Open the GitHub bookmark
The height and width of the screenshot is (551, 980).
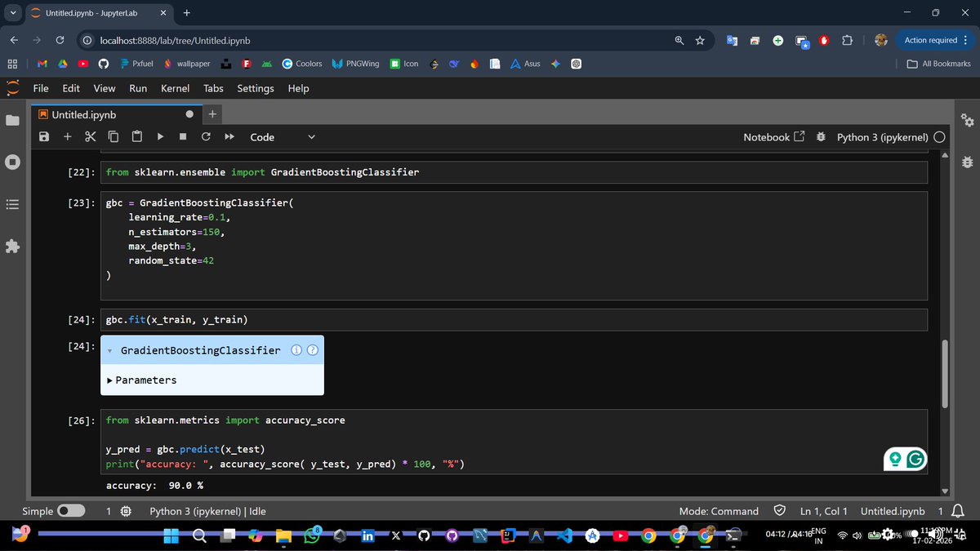[103, 64]
